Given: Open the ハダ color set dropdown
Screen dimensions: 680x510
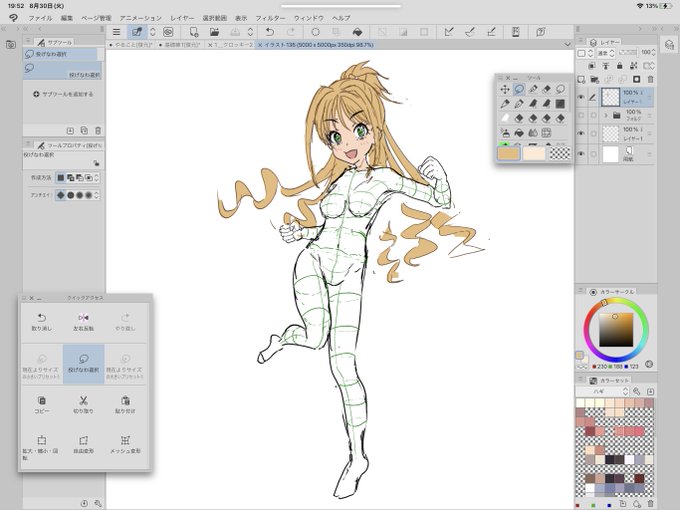Looking at the screenshot, I should (602, 391).
